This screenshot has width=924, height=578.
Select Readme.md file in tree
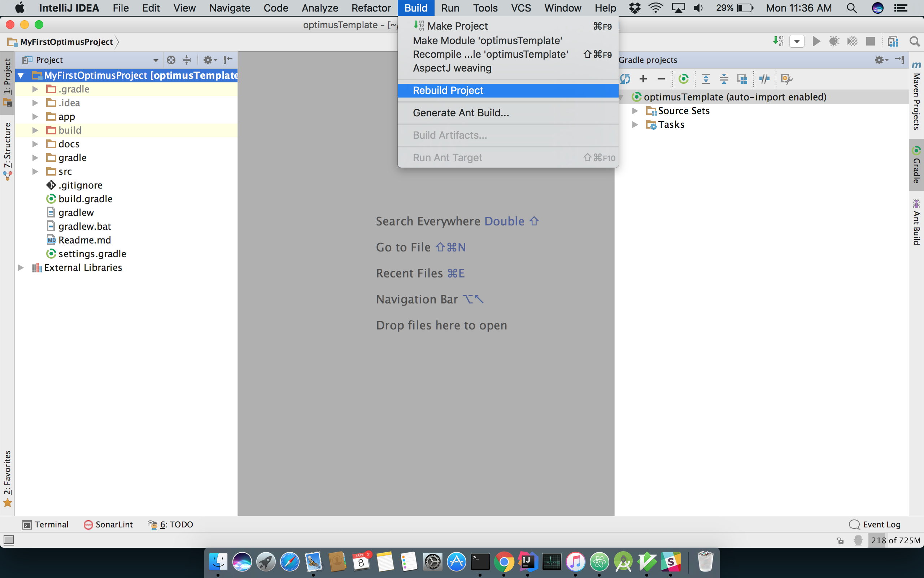click(85, 241)
